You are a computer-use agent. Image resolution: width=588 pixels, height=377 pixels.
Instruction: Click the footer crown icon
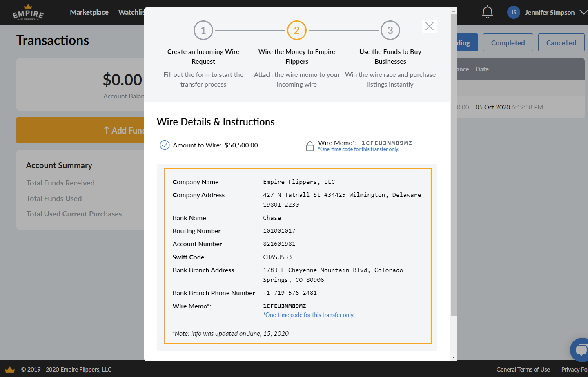(10, 370)
